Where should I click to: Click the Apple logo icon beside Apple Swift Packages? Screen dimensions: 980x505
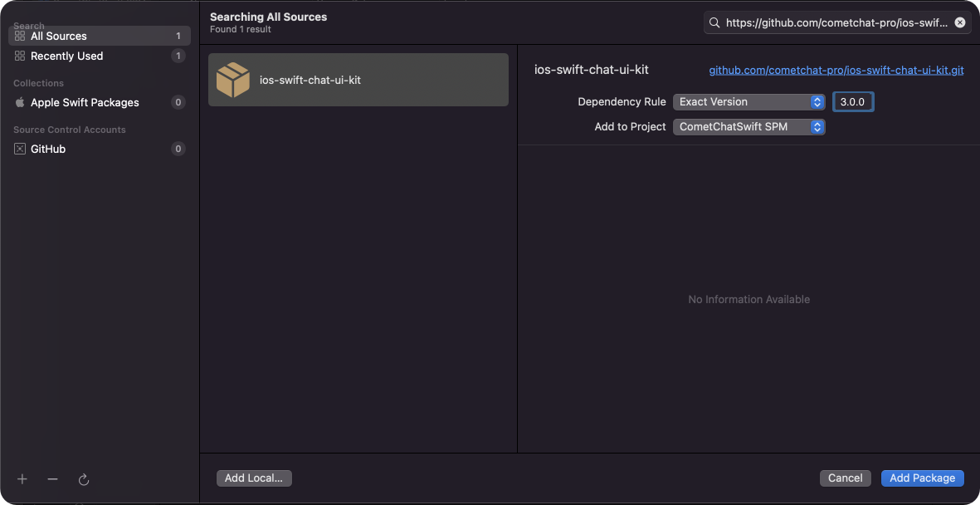point(20,102)
